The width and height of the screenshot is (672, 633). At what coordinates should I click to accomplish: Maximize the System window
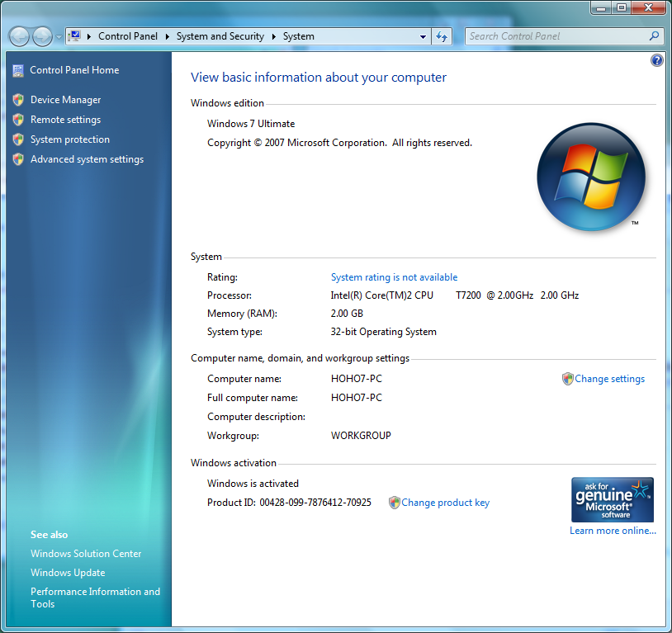[x=622, y=7]
